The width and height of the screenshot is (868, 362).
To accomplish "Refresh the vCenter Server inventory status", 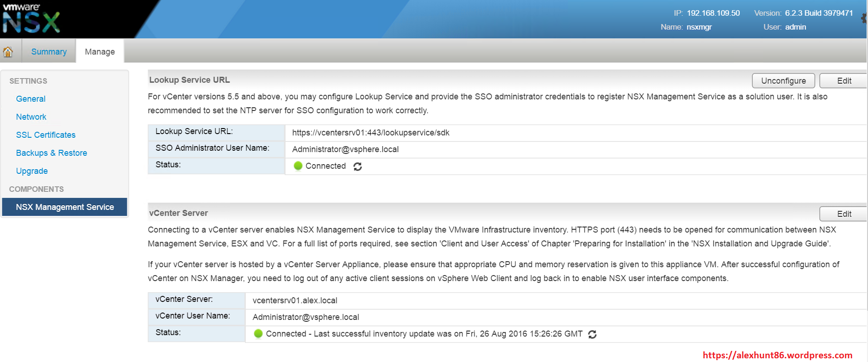I will pyautogui.click(x=592, y=334).
